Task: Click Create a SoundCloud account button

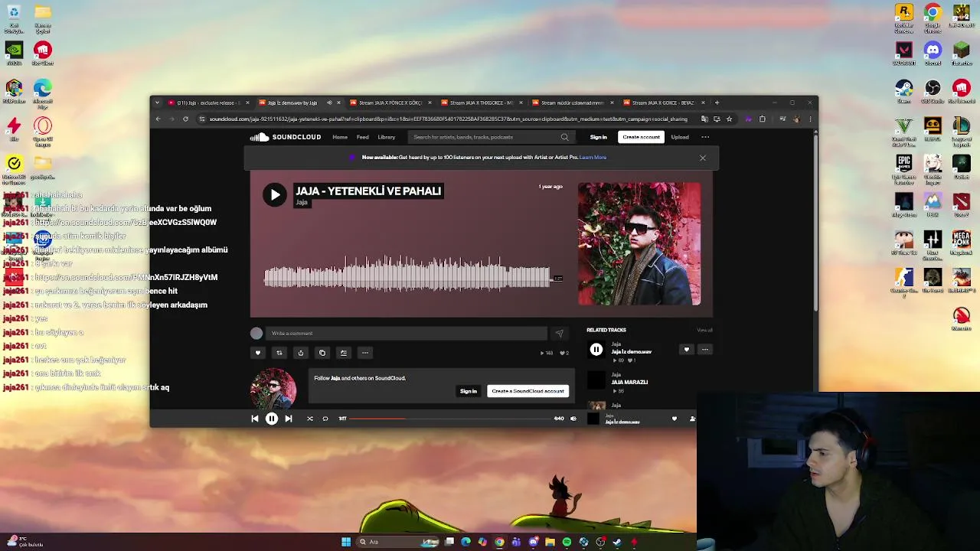Action: (x=528, y=391)
